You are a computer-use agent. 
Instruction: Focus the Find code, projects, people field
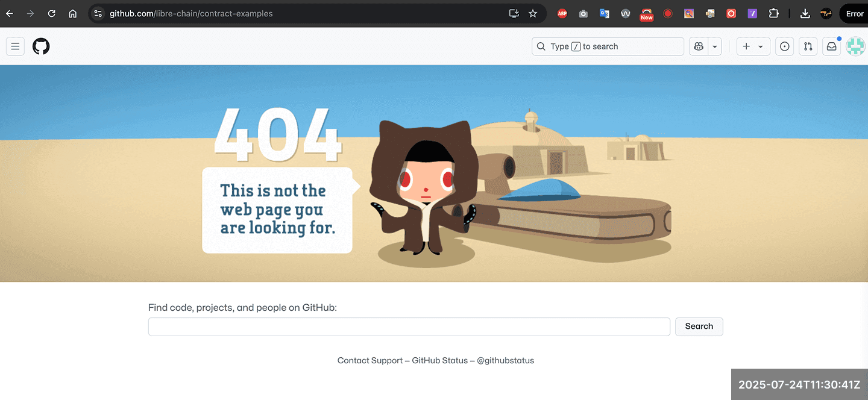coord(409,327)
